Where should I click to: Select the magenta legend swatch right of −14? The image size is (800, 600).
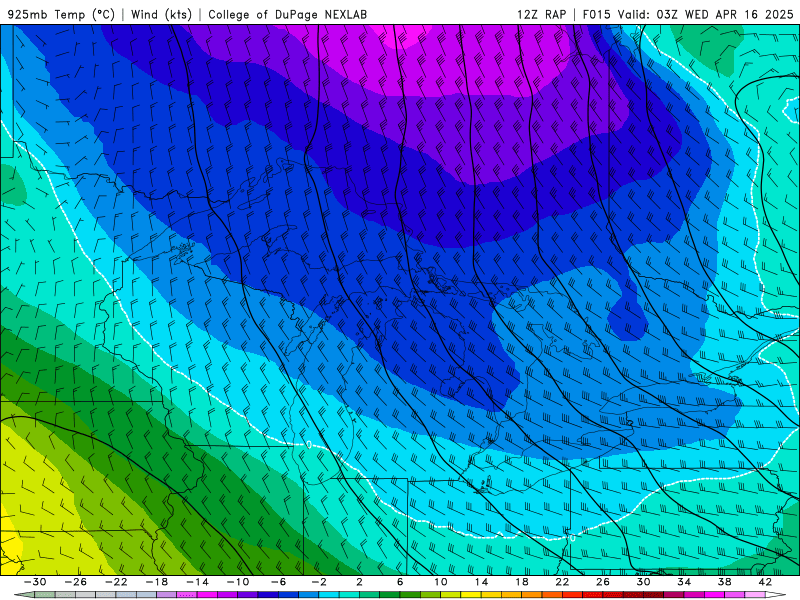[207, 595]
